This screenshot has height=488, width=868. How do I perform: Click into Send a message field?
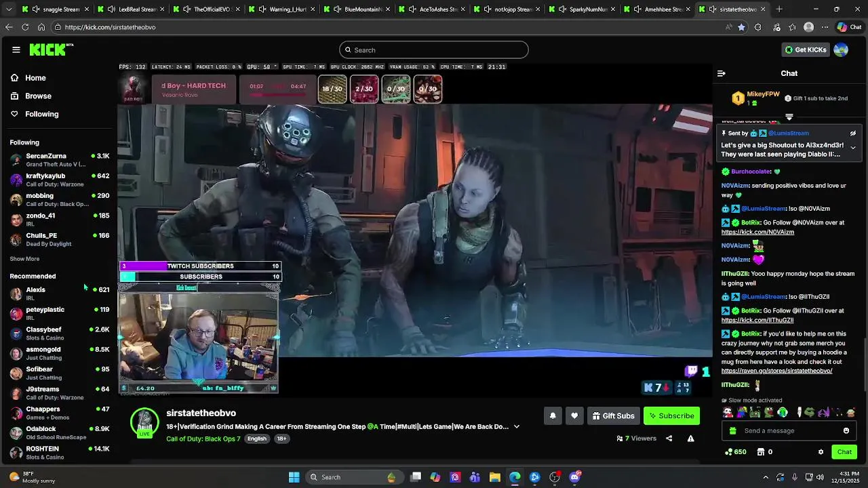click(x=790, y=431)
